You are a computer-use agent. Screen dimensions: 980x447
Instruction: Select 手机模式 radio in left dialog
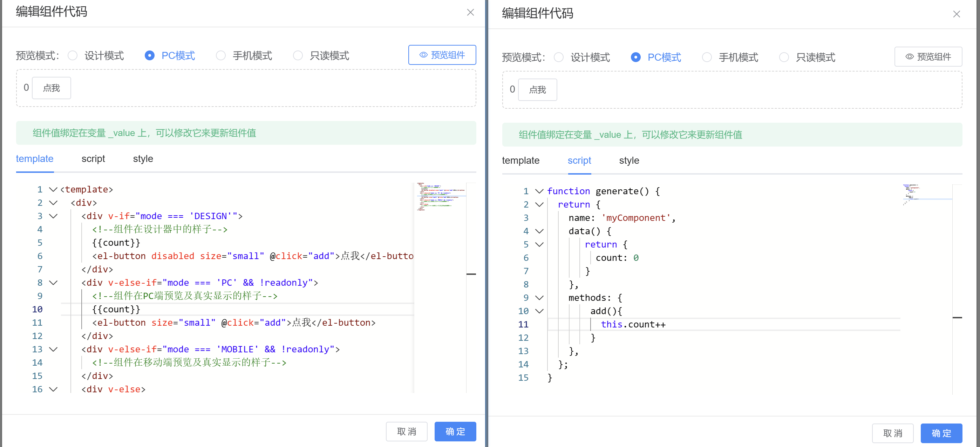click(221, 55)
